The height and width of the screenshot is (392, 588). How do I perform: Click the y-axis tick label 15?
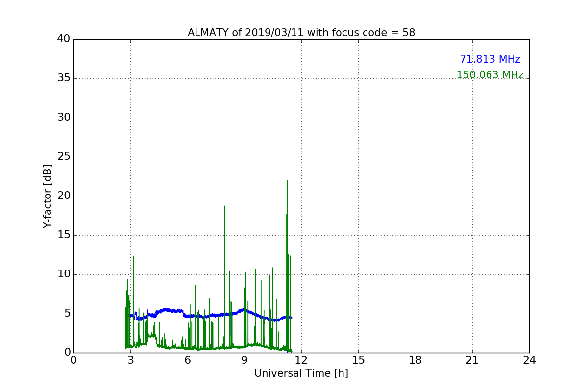(64, 235)
